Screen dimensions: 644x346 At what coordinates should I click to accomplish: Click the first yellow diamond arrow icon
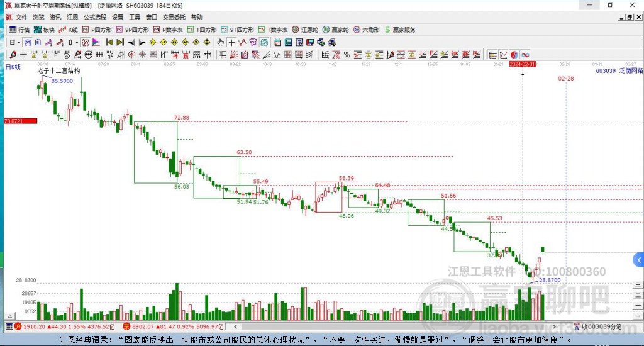[x=152, y=42]
